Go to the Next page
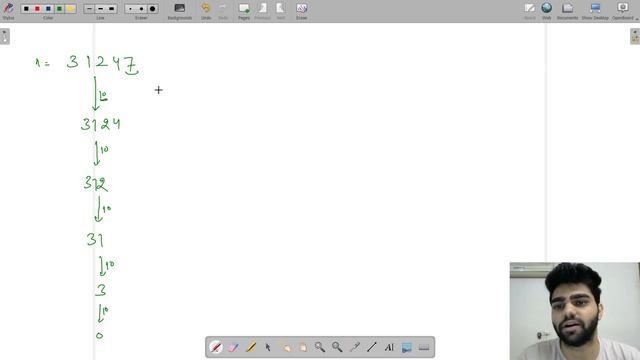The image size is (640, 360). click(x=280, y=11)
